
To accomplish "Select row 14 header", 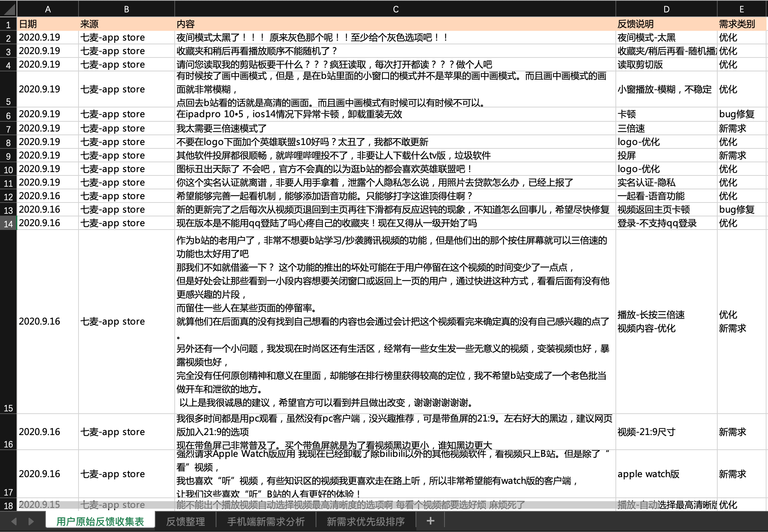I will [8, 223].
